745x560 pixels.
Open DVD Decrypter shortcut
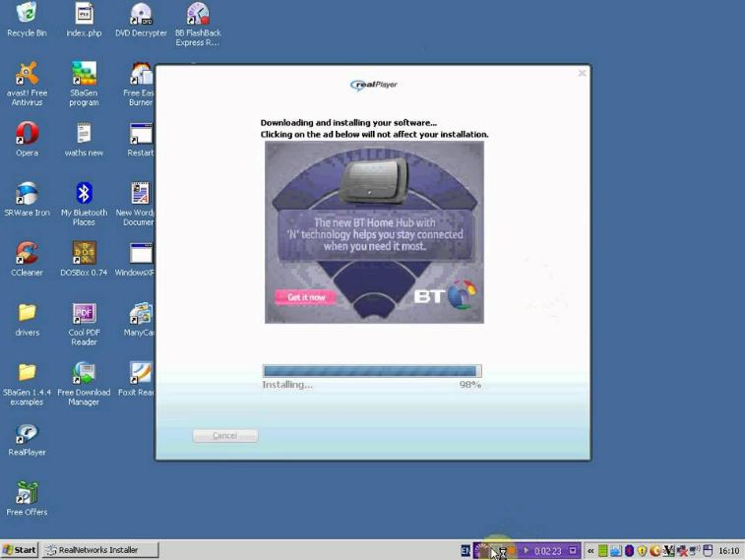pos(141,19)
